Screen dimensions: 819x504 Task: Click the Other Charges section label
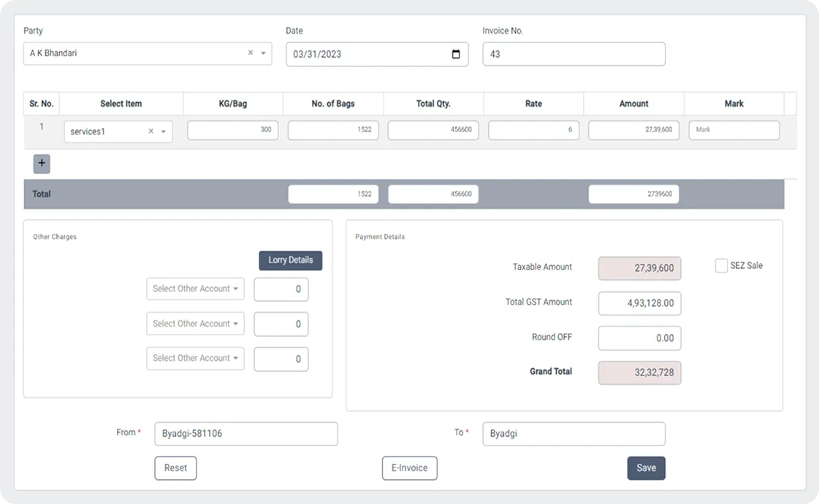tap(55, 237)
